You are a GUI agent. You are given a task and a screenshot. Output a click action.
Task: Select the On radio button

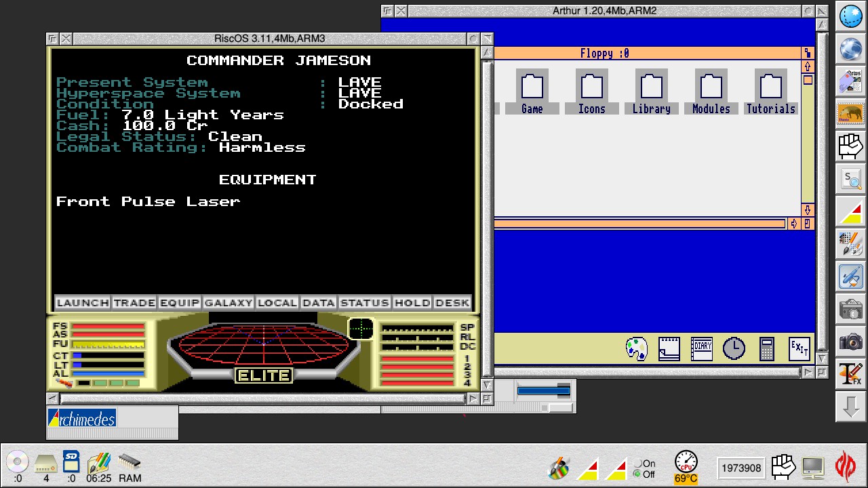click(x=637, y=464)
